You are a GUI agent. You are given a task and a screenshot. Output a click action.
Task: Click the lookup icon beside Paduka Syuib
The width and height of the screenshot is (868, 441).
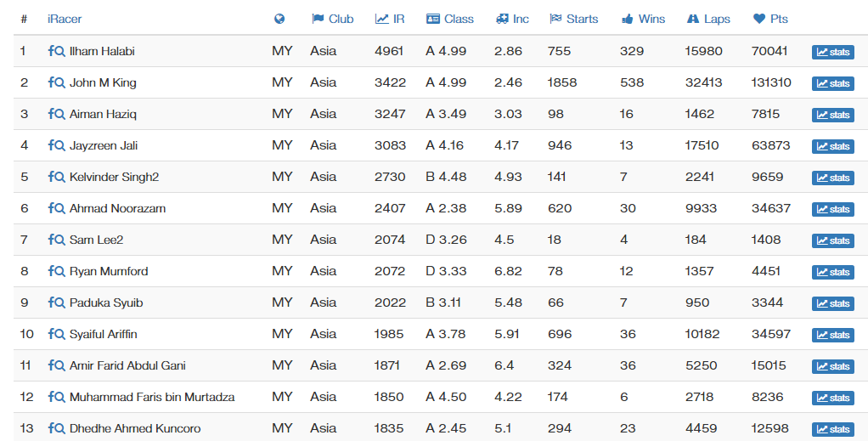[56, 302]
